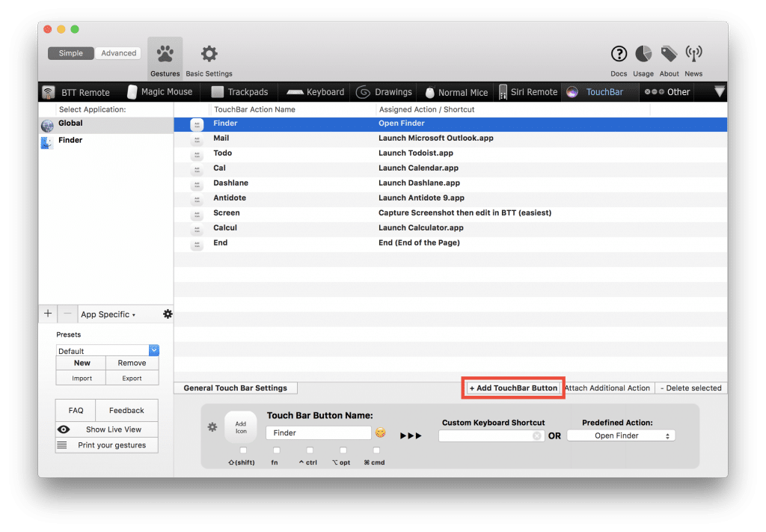Click Add TouchBar Button
Image resolution: width=766 pixels, height=532 pixels.
point(513,388)
